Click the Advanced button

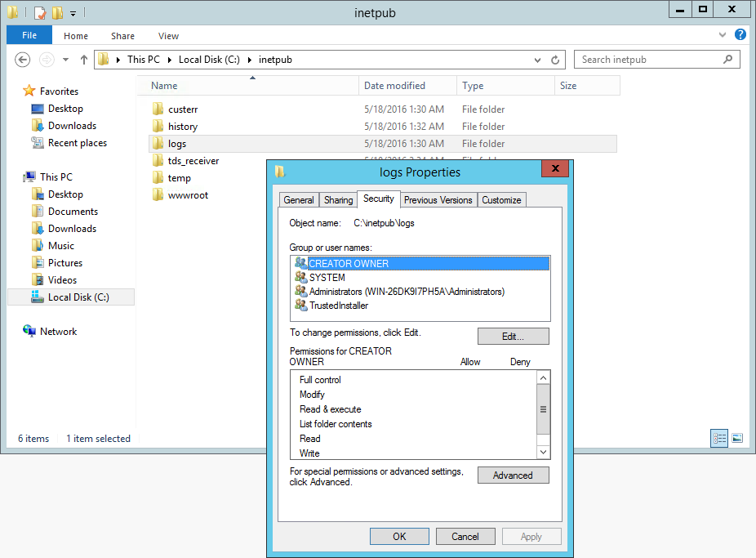click(x=513, y=475)
